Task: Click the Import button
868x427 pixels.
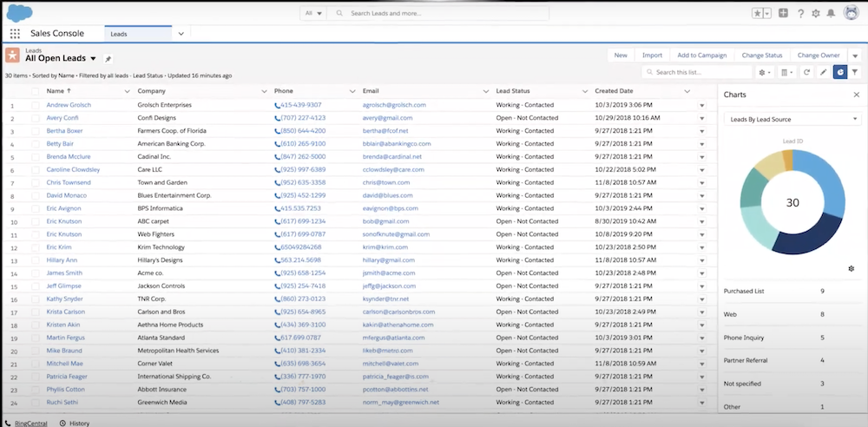Action: [652, 56]
